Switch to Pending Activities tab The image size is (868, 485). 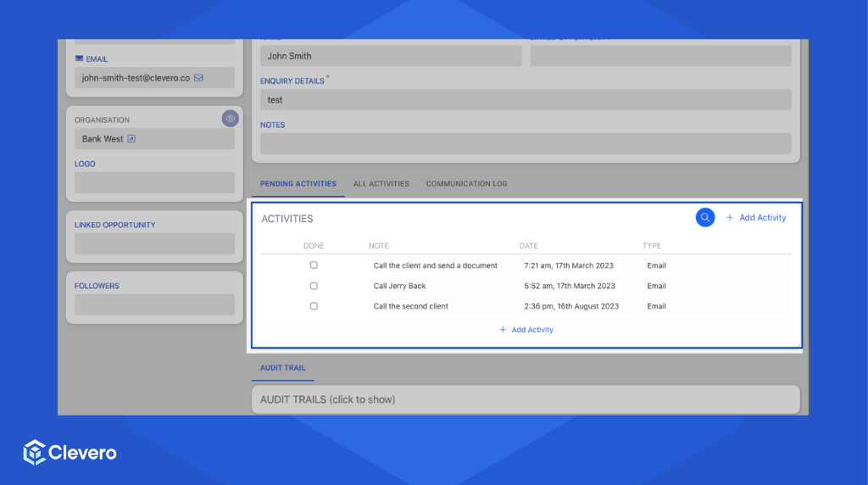click(298, 184)
